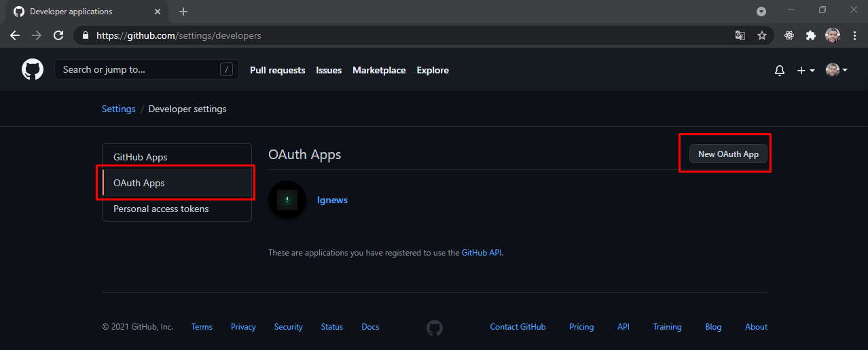This screenshot has width=868, height=350.
Task: Click the New OAuth App button
Action: click(x=728, y=154)
